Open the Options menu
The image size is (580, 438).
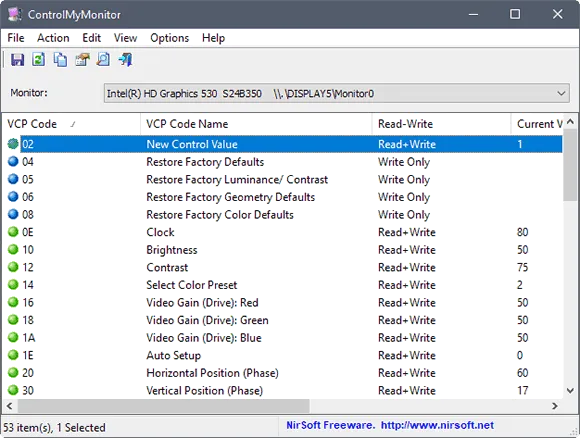click(169, 38)
